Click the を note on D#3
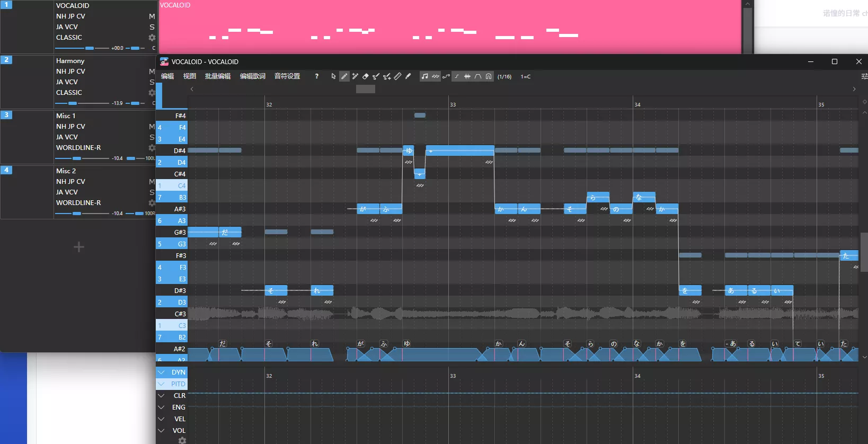This screenshot has height=444, width=868. click(690, 290)
